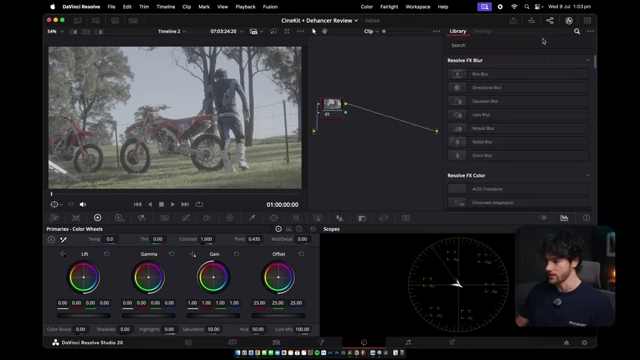
Task: Open CineKit + Dehancer Review project dropdown
Action: (x=320, y=20)
